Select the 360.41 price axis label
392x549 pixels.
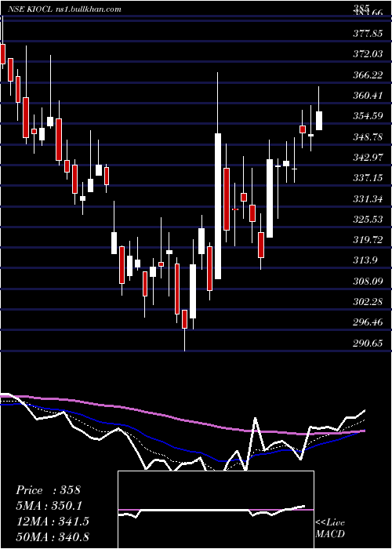tap(368, 95)
